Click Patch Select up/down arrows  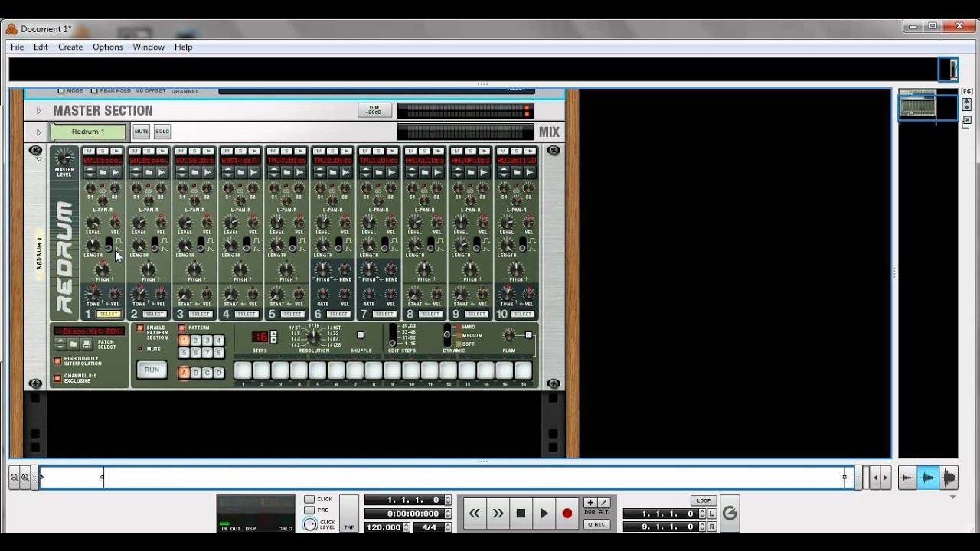click(x=60, y=344)
